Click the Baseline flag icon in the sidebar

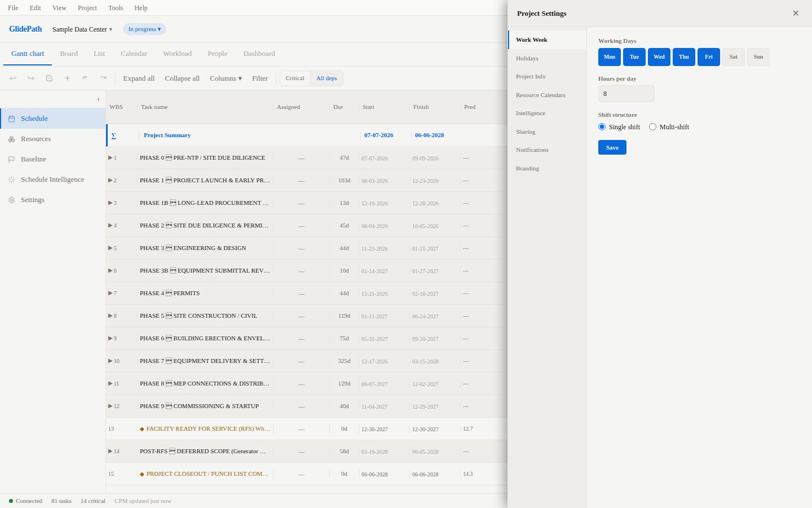11,159
